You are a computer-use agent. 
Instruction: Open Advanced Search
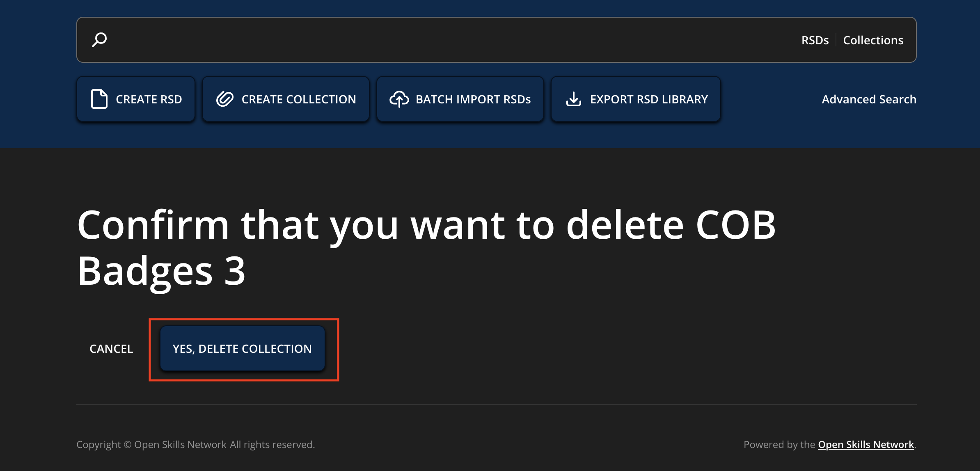point(869,99)
